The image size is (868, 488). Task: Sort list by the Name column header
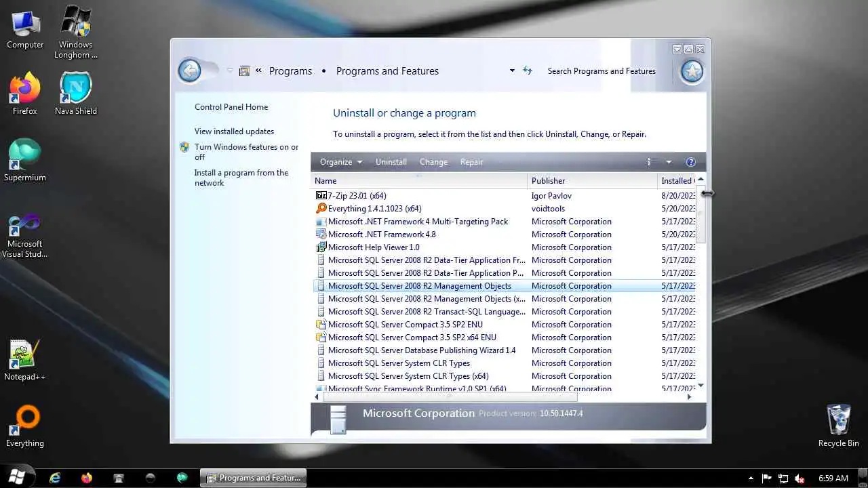pyautogui.click(x=419, y=181)
